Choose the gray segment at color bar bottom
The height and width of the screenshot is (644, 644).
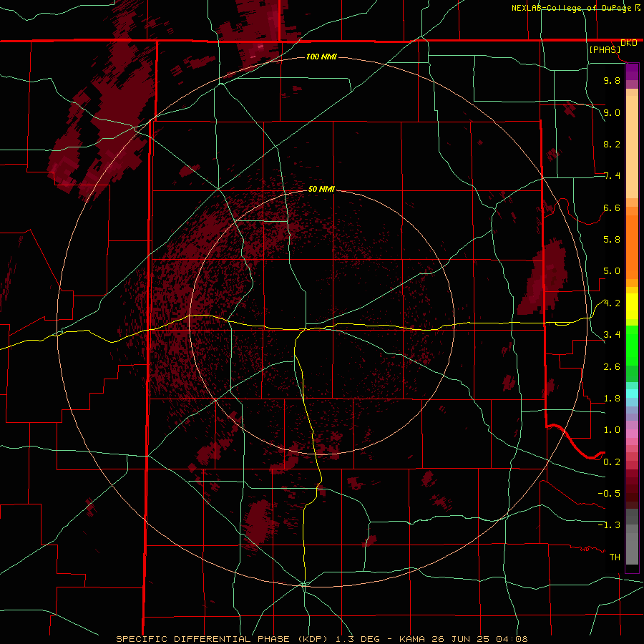tap(632, 548)
